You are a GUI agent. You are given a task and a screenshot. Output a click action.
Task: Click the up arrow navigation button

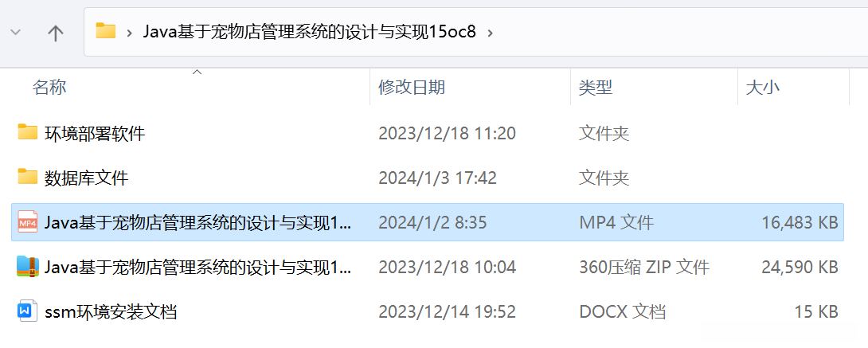(x=56, y=33)
